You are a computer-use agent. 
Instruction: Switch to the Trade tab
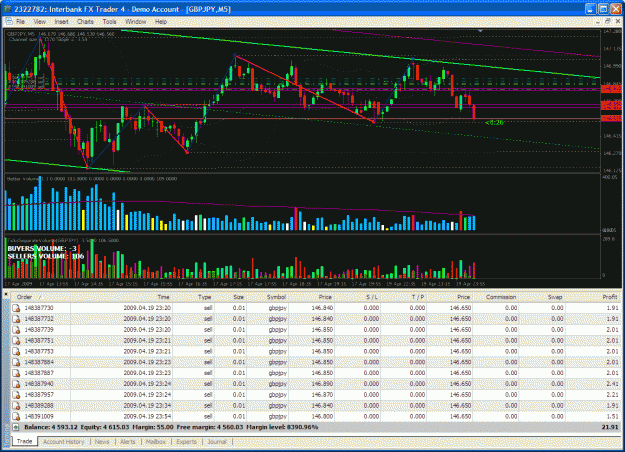click(25, 441)
